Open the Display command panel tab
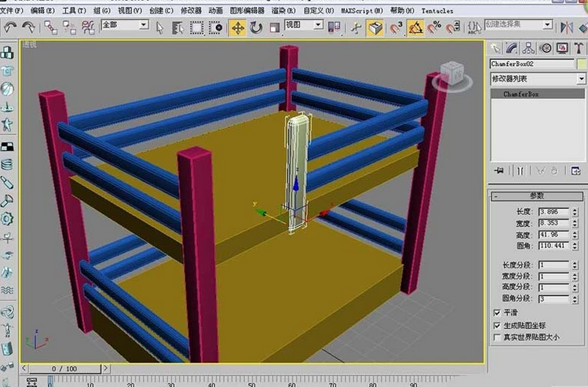The height and width of the screenshot is (387, 588). click(563, 48)
